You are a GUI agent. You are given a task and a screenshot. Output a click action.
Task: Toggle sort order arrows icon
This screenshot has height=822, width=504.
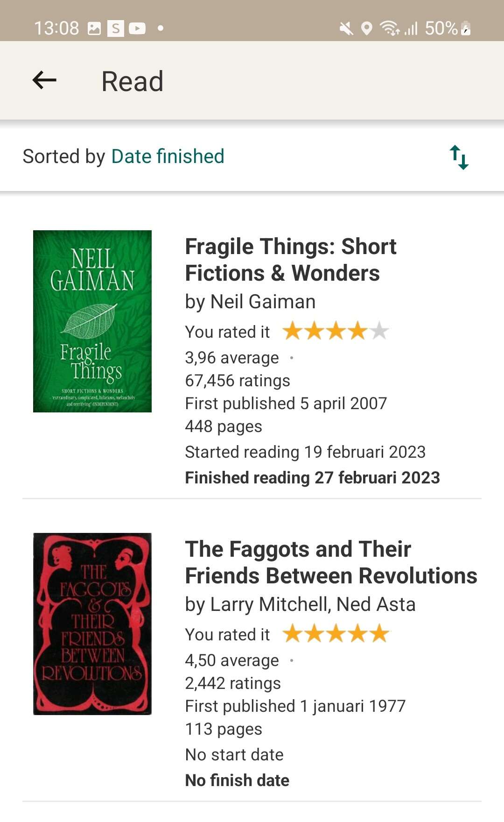(x=459, y=157)
